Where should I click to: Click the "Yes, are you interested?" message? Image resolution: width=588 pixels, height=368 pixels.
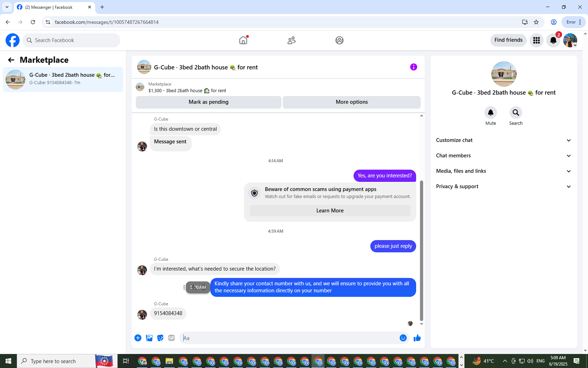[x=385, y=176]
